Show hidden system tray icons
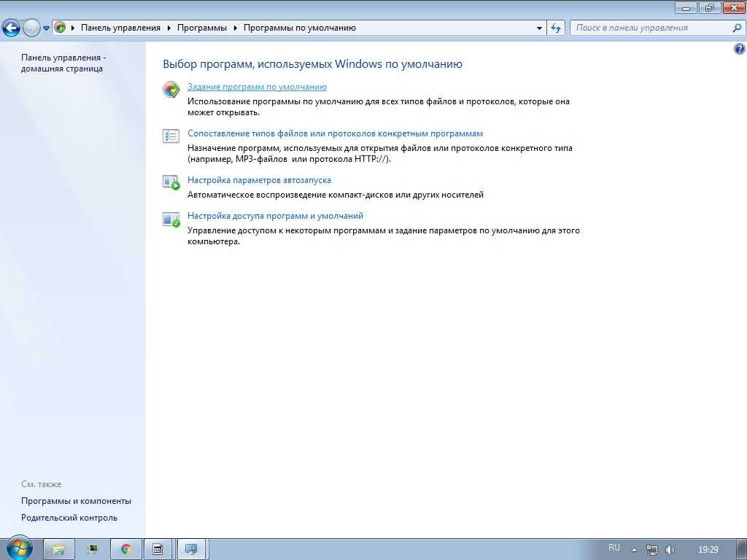Viewport: 747px width, 560px height. click(x=634, y=549)
